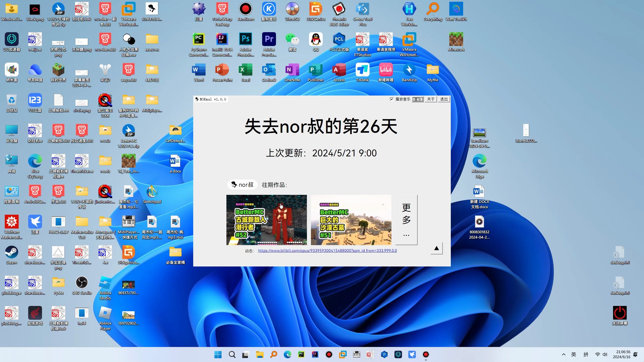Open the bilibili.com opus link
The width and height of the screenshot is (644, 362).
pos(327,250)
